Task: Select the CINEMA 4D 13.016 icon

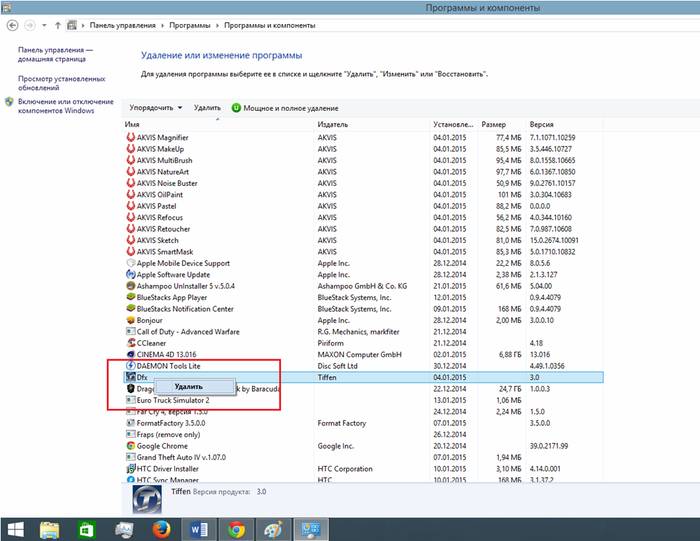Action: click(130, 354)
